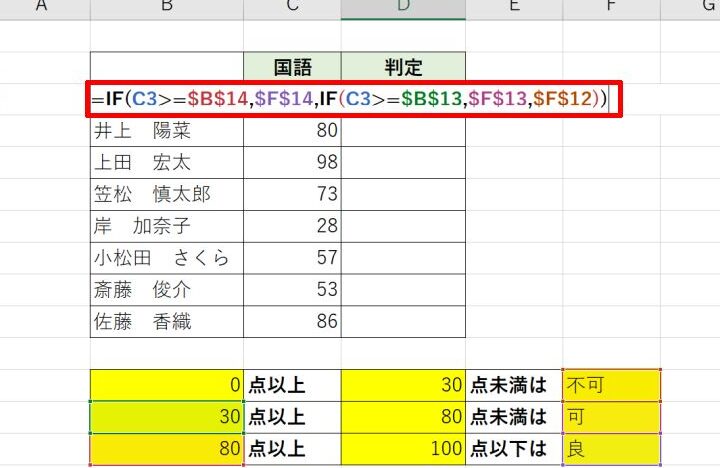Select the empty 判定 cell for 佐藤 香織
The height and width of the screenshot is (468, 720).
(403, 322)
